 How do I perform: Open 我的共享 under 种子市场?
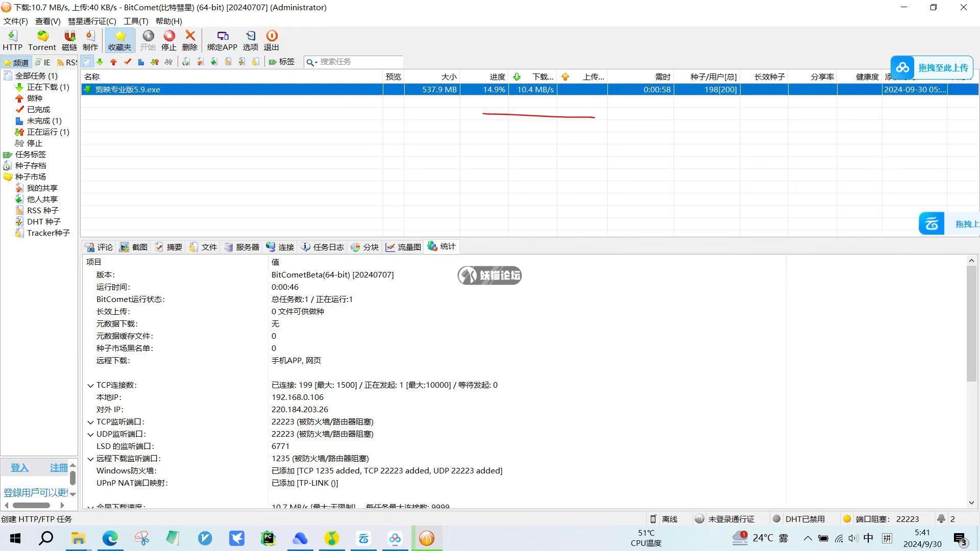[42, 188]
